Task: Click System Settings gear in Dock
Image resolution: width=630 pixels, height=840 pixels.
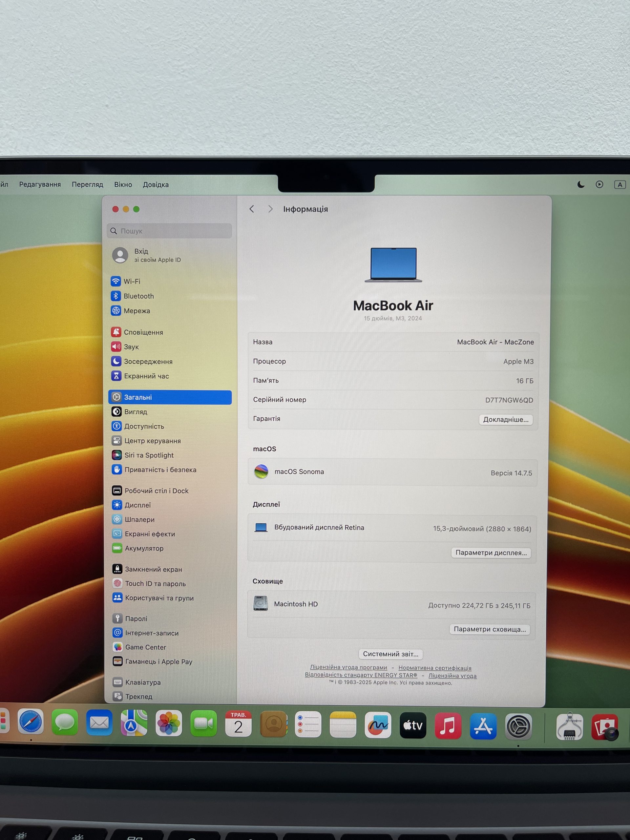Action: tap(518, 726)
